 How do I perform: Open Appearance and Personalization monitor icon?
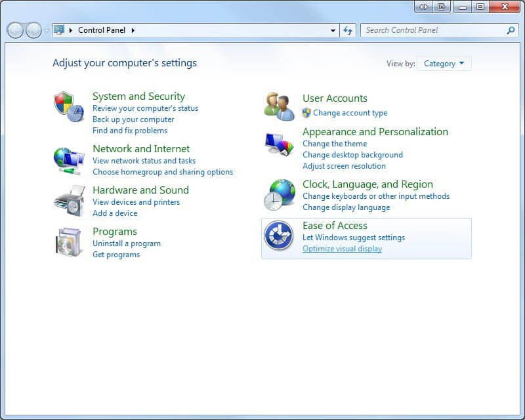(x=280, y=144)
